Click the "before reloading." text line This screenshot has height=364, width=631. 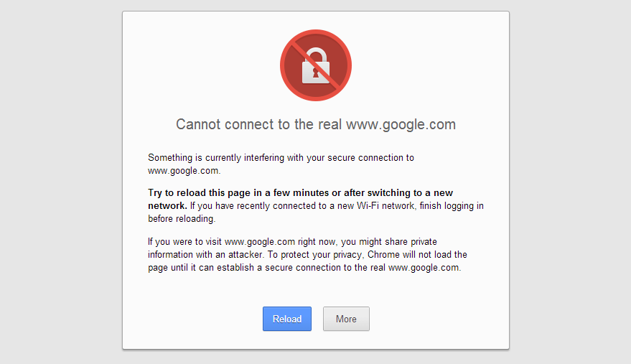(x=182, y=219)
